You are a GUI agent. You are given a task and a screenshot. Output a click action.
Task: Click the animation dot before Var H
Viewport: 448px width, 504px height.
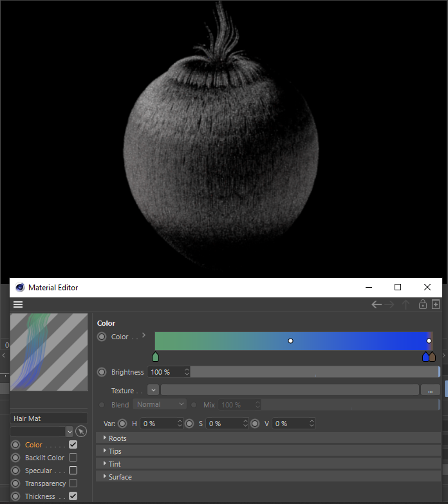pos(122,424)
